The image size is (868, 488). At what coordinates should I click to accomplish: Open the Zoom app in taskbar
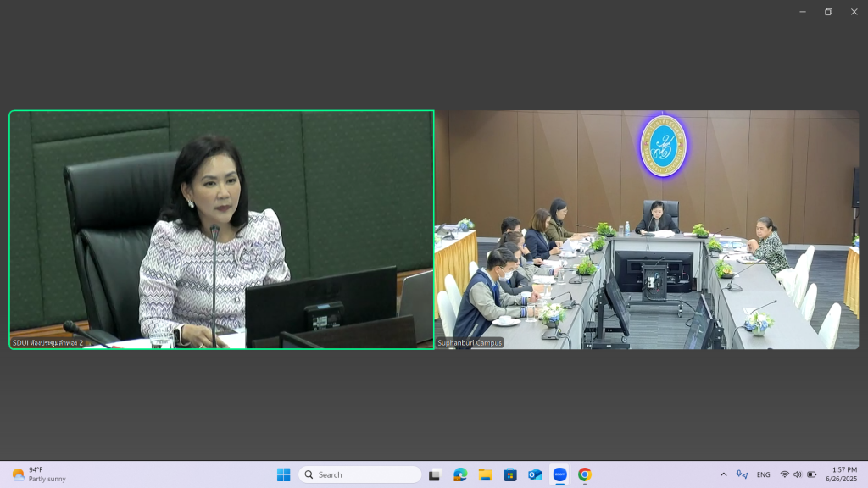pyautogui.click(x=559, y=474)
